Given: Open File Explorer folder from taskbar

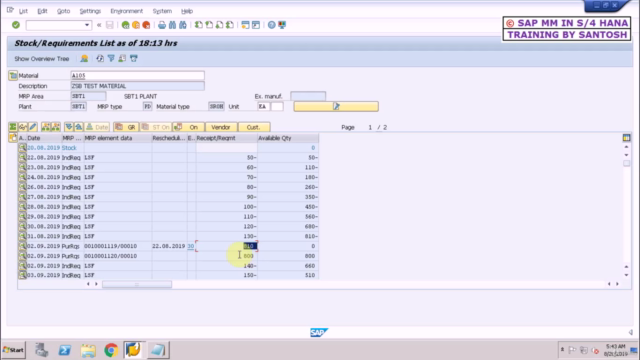Looking at the screenshot, I should [88, 350].
